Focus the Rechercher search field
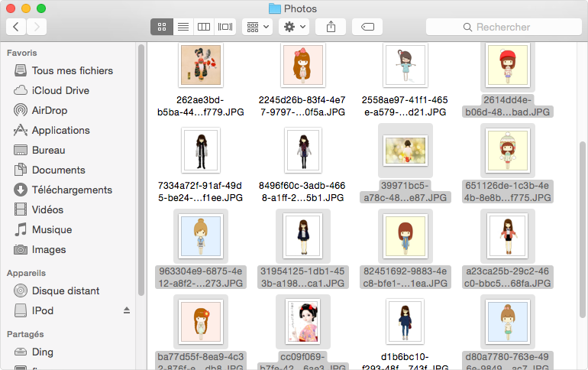Screen dimensions: 588x370 pos(504,27)
